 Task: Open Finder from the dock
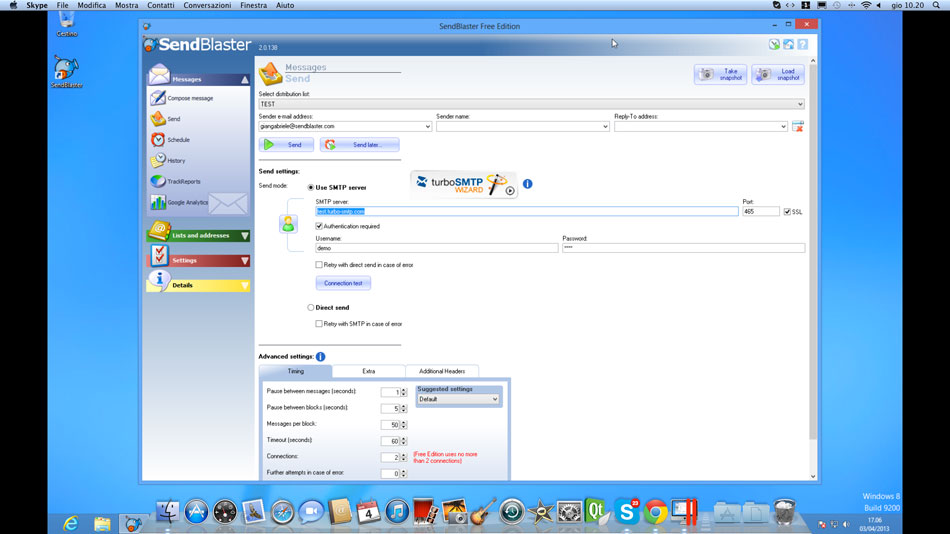(x=167, y=512)
